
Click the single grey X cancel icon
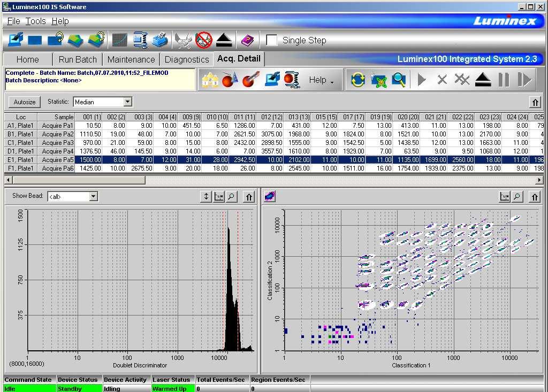pyautogui.click(x=442, y=80)
